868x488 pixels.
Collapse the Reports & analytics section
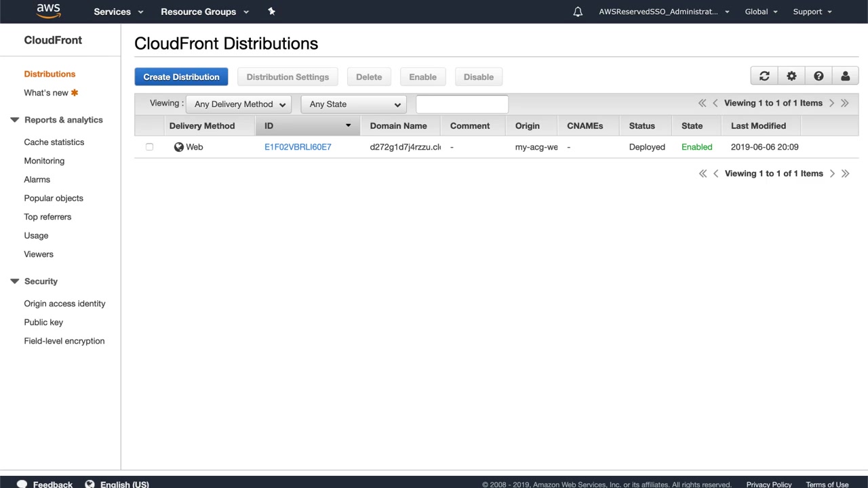tap(15, 120)
